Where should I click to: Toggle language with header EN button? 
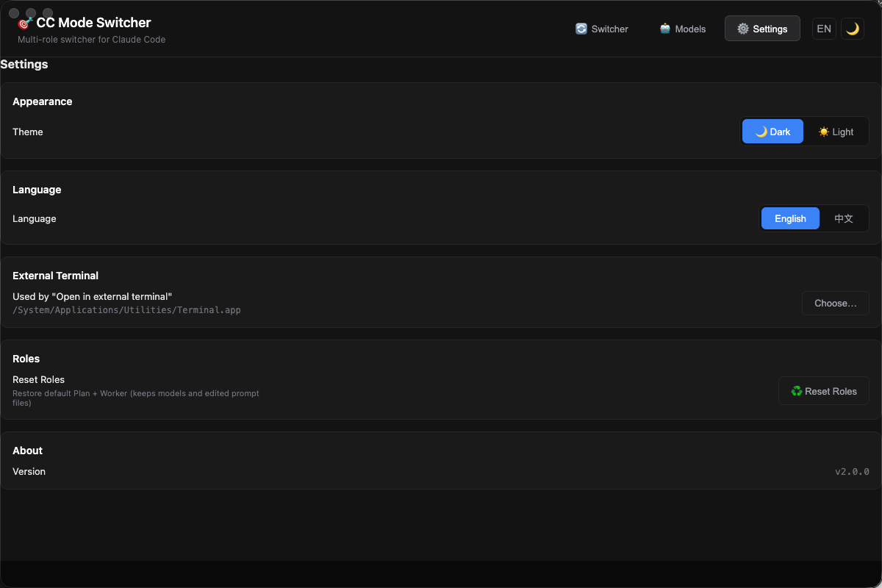coord(824,29)
